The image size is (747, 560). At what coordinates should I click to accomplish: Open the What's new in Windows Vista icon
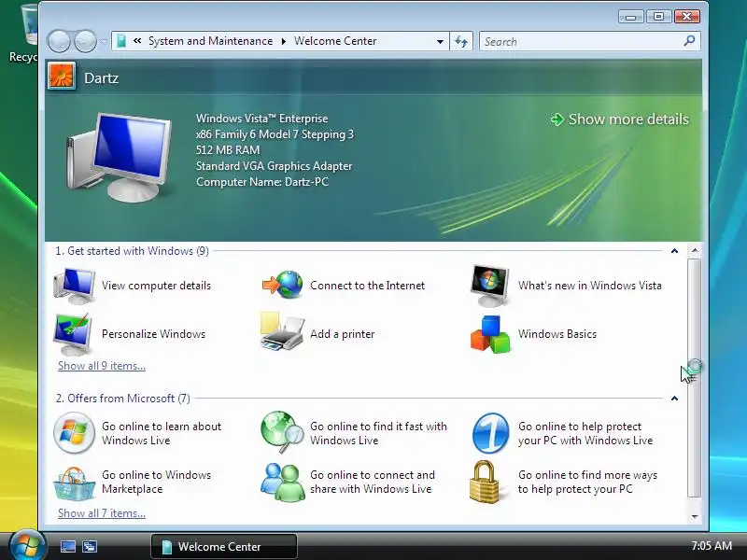click(x=489, y=286)
